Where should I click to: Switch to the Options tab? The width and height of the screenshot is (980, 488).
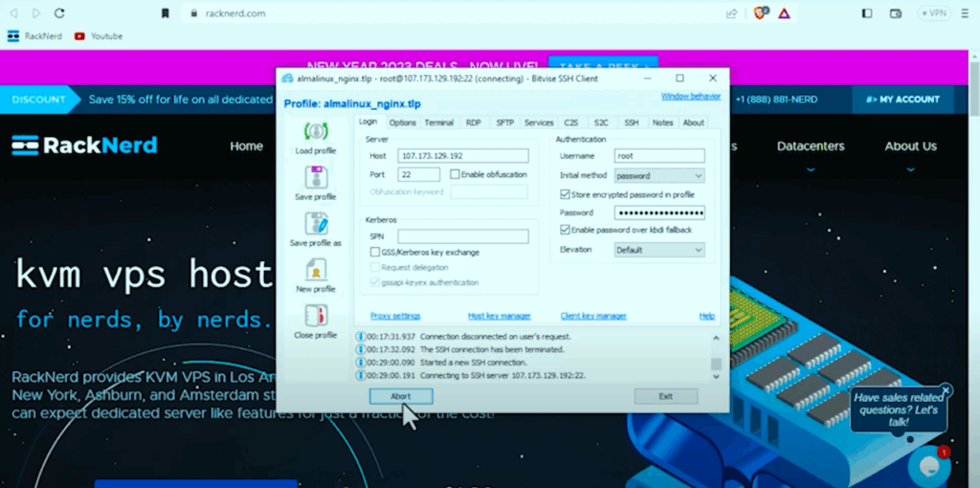click(x=403, y=122)
